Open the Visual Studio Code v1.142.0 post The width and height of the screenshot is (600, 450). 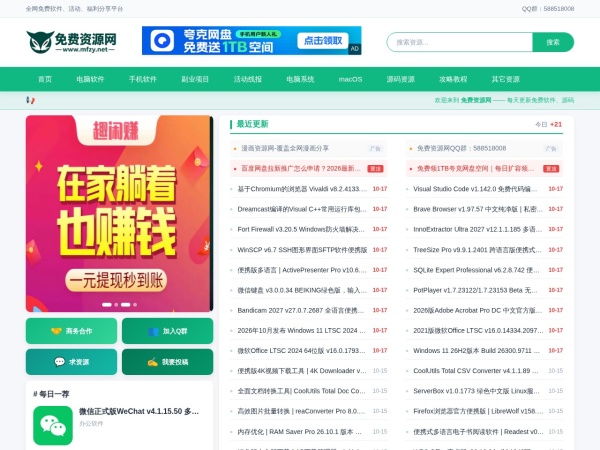475,189
